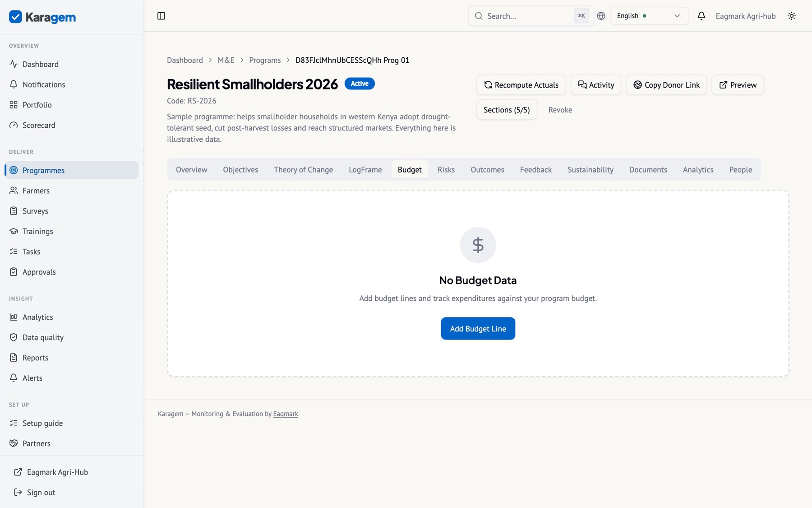Click the Approvals clipboard-check icon

pos(14,272)
